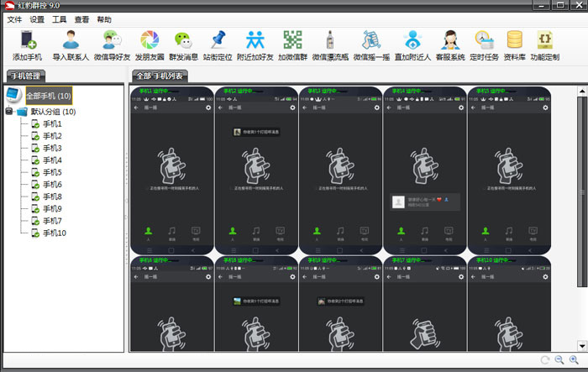Select the 全部手机列表 tab
The image size is (588, 372).
point(160,76)
